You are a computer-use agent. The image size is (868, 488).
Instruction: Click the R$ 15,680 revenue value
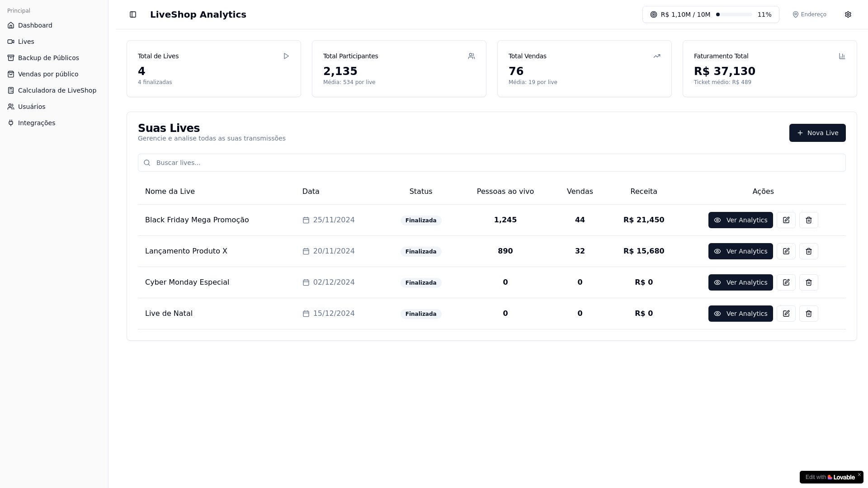[644, 251]
